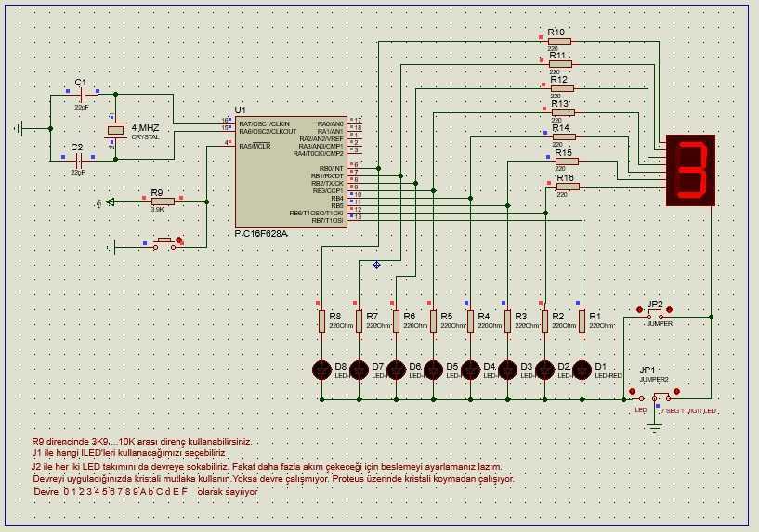The image size is (759, 532).
Task: Click the ground symbol left of the capacitors
Action: (21, 127)
